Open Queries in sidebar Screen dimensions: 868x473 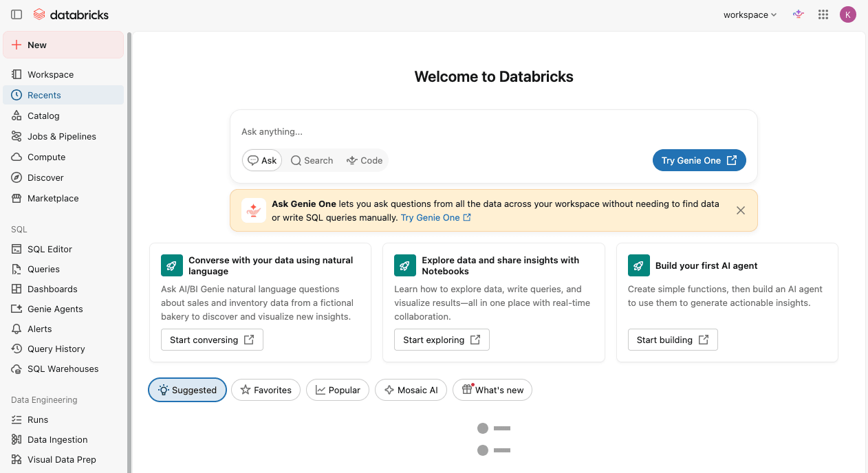[63, 269]
